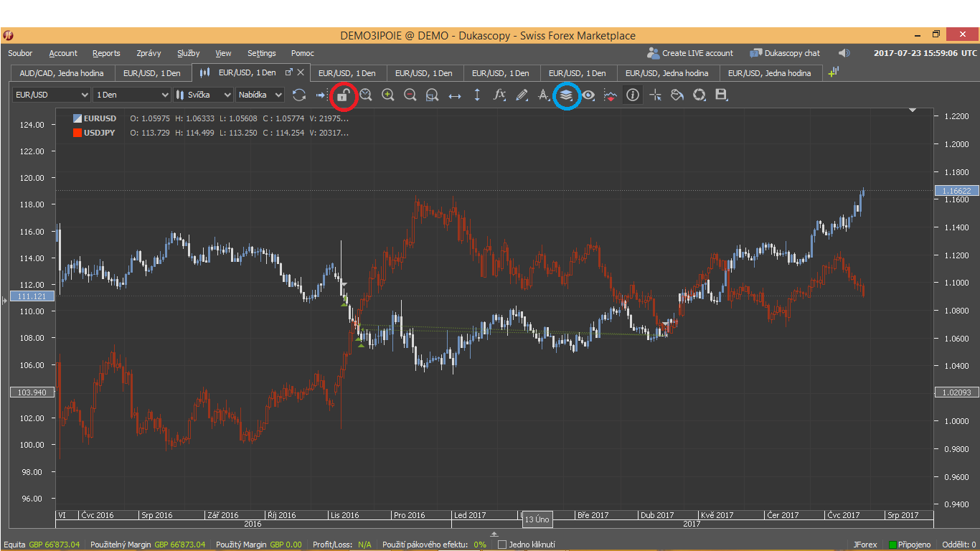Enable the crosshair cursor tool
The image size is (980, 551).
point(655,95)
